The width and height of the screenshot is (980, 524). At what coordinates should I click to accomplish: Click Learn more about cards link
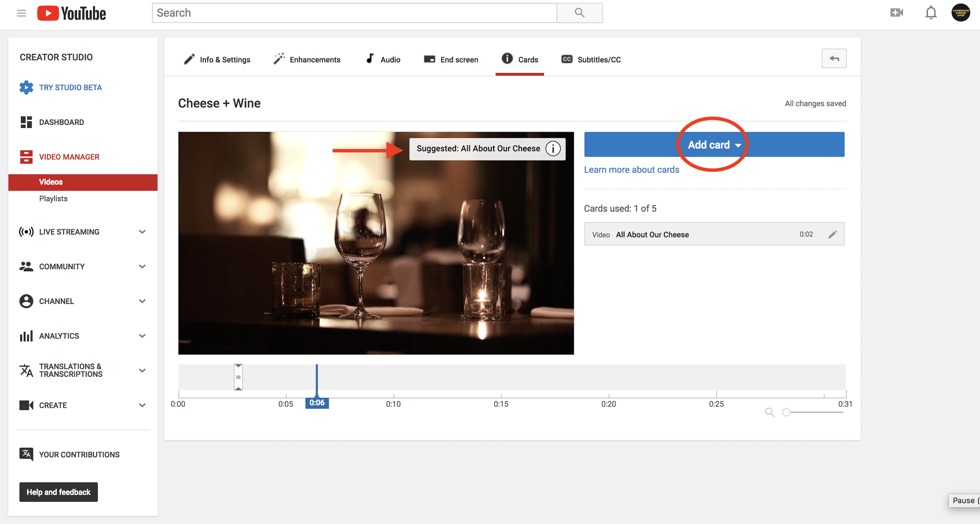tap(631, 170)
